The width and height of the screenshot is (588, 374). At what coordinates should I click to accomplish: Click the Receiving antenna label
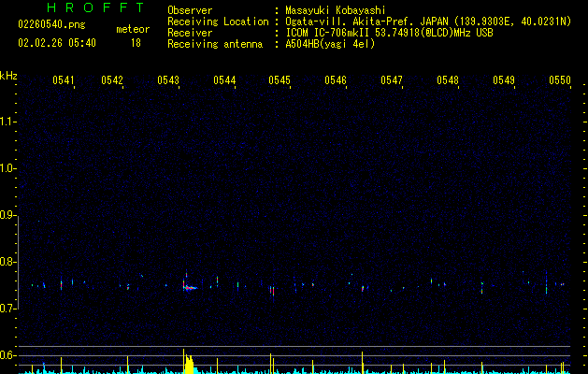tap(215, 44)
